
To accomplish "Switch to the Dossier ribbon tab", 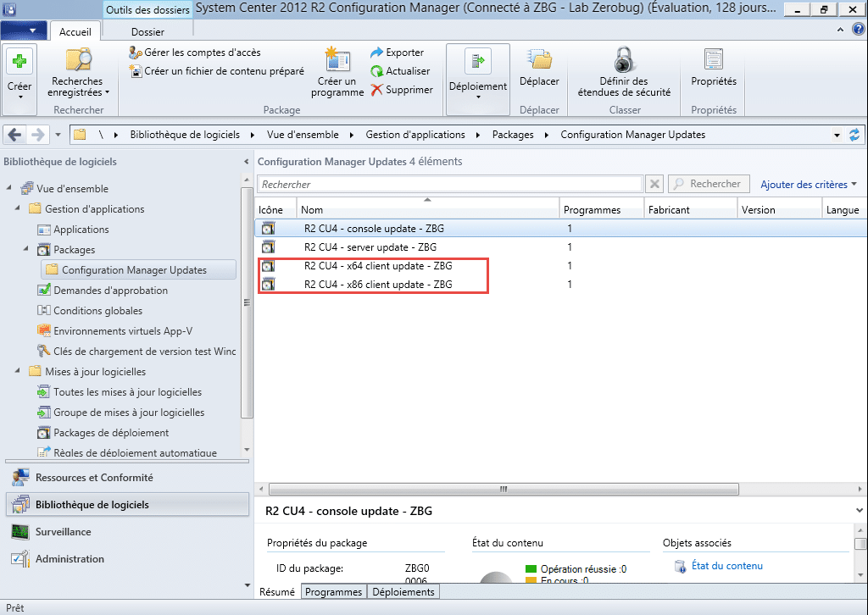I will (147, 31).
